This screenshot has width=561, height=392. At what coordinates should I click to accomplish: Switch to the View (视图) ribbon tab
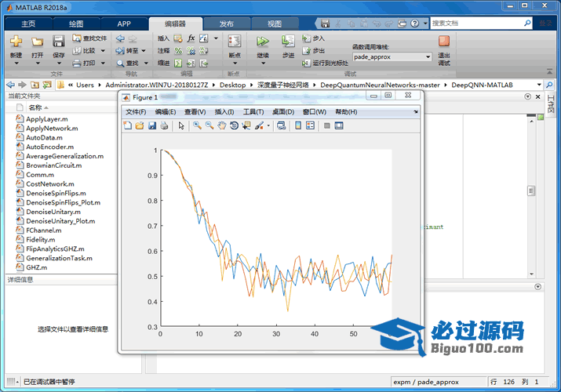tap(275, 24)
